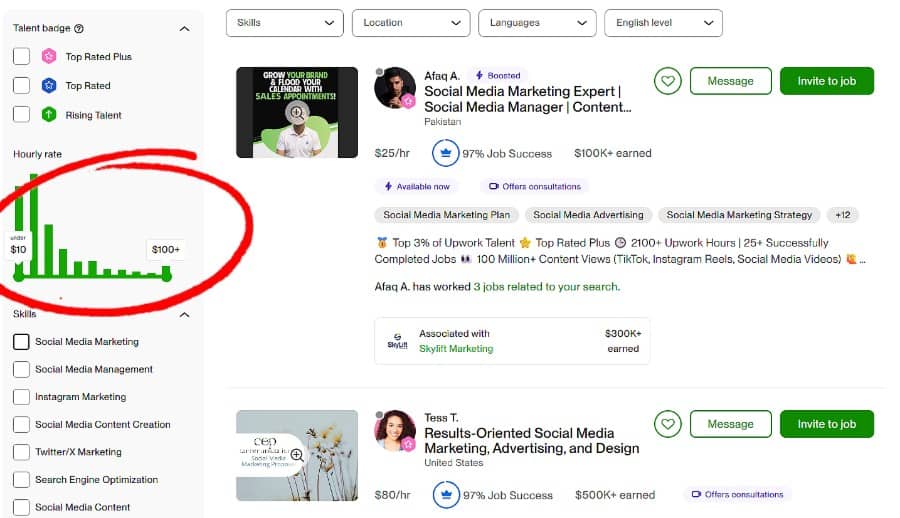Open the Talent badge help icon

point(79,28)
